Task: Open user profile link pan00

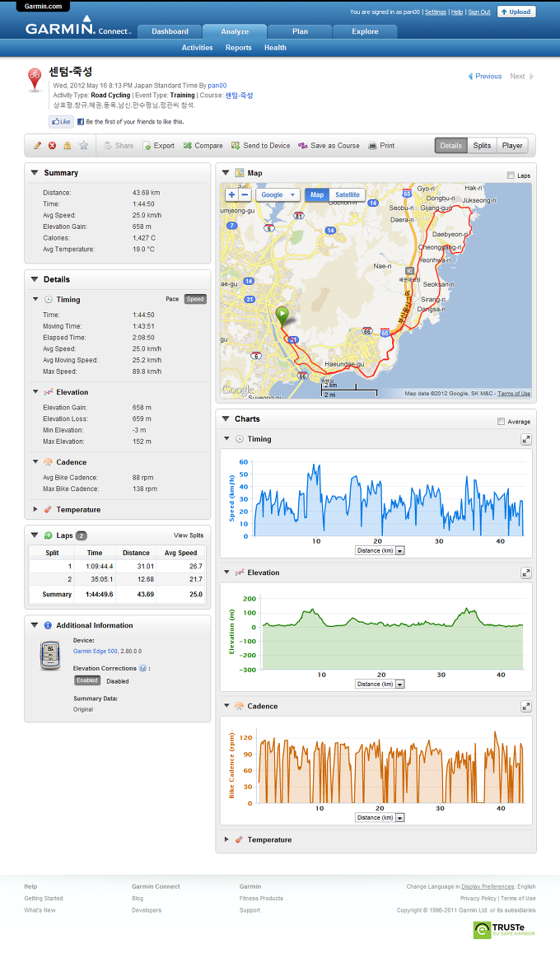Action: coord(217,86)
